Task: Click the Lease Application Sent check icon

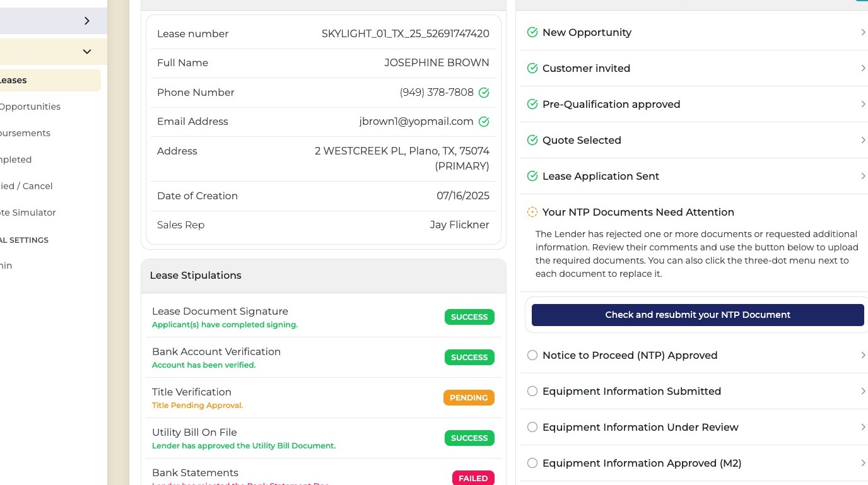Action: (x=532, y=176)
